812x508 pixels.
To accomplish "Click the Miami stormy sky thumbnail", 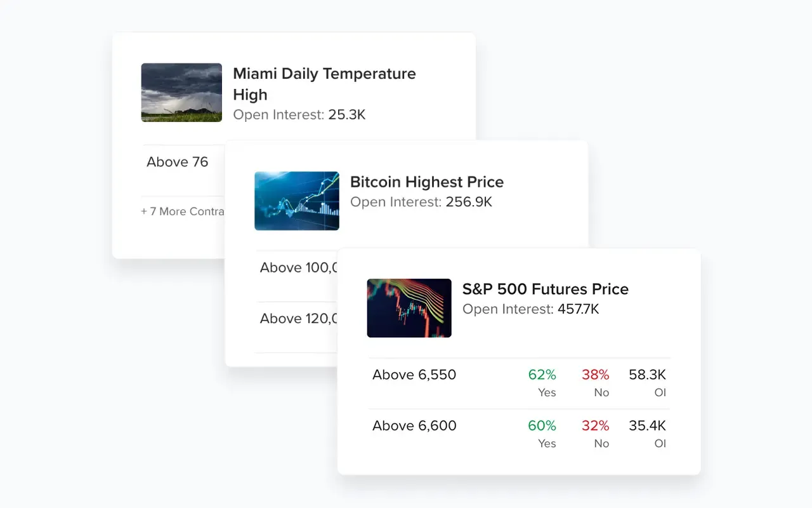I will 181,92.
